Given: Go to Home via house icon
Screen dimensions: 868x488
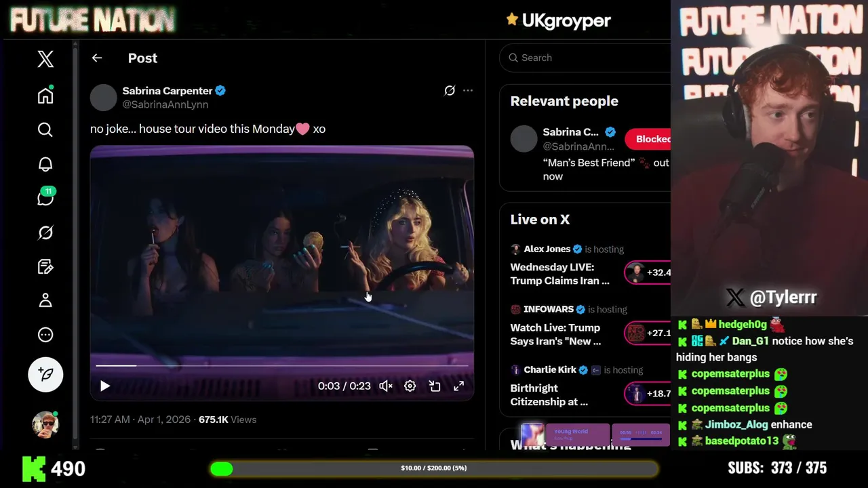Looking at the screenshot, I should 45,95.
